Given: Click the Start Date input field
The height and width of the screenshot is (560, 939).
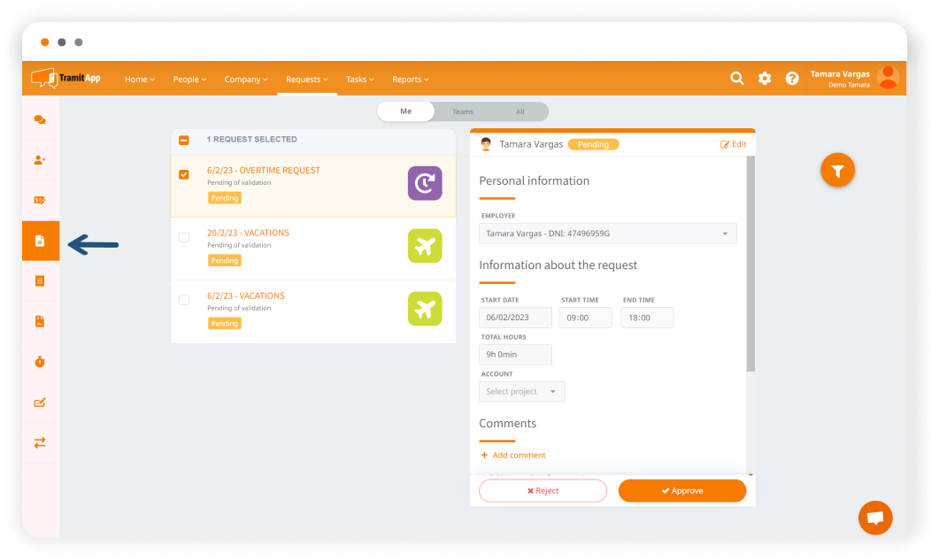Looking at the screenshot, I should 515,318.
